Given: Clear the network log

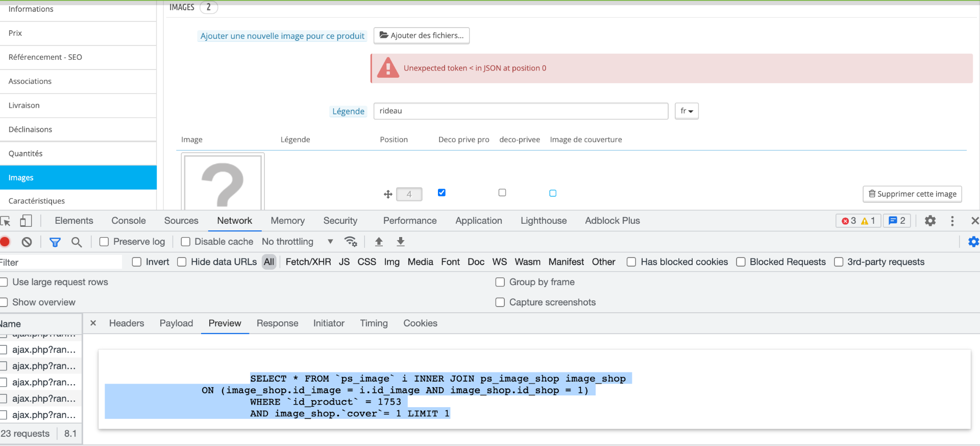Looking at the screenshot, I should [x=27, y=242].
